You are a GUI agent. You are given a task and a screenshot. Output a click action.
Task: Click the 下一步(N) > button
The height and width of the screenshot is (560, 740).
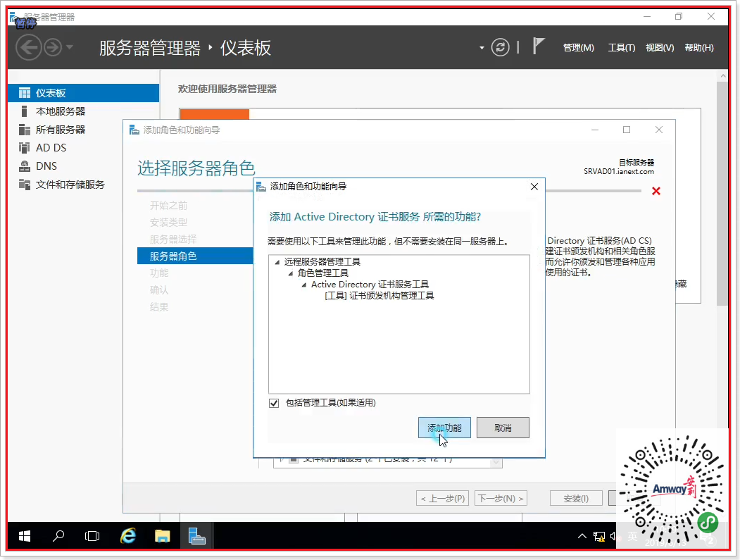501,498
